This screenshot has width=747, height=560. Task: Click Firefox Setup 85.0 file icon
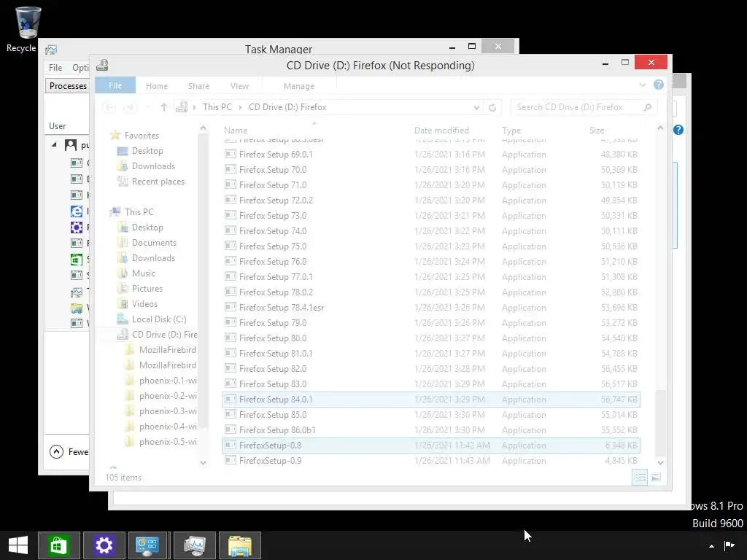click(x=231, y=414)
